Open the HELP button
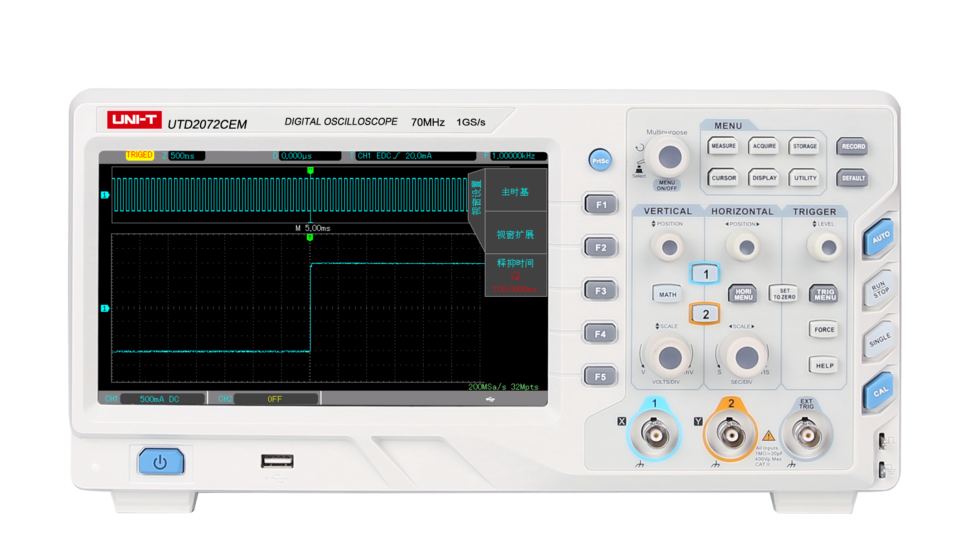 coord(824,365)
